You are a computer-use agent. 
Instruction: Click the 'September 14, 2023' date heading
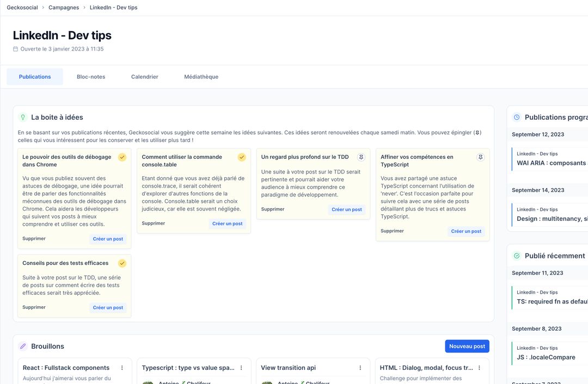point(538,190)
